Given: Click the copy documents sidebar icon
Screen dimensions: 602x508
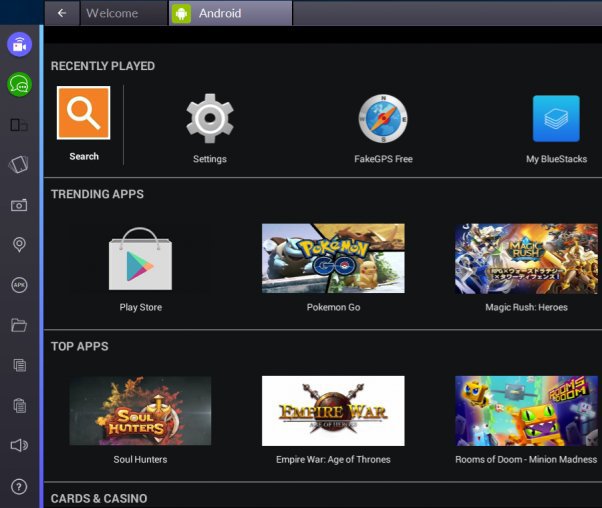Looking at the screenshot, I should coord(20,365).
